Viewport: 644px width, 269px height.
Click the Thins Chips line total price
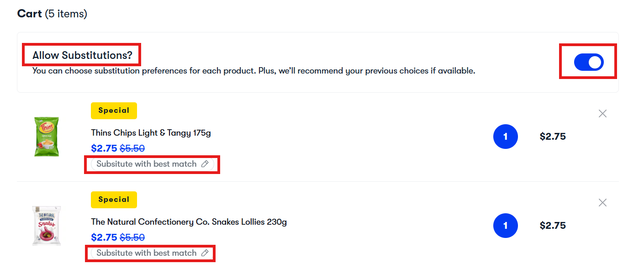point(553,137)
